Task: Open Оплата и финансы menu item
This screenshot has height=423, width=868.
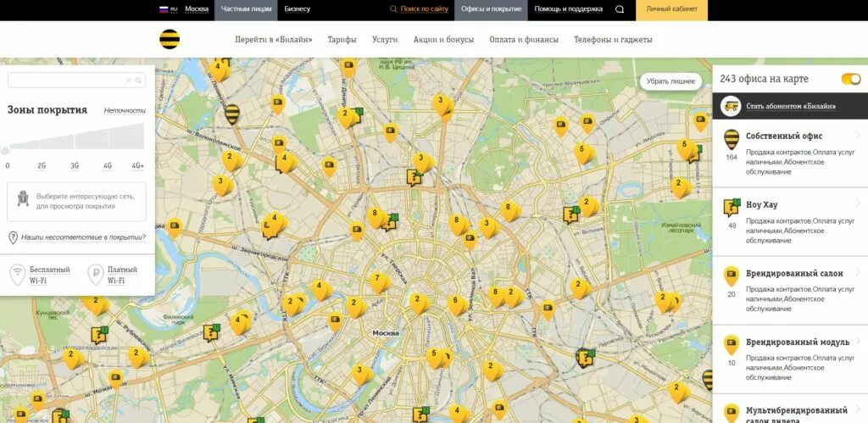Action: click(524, 40)
